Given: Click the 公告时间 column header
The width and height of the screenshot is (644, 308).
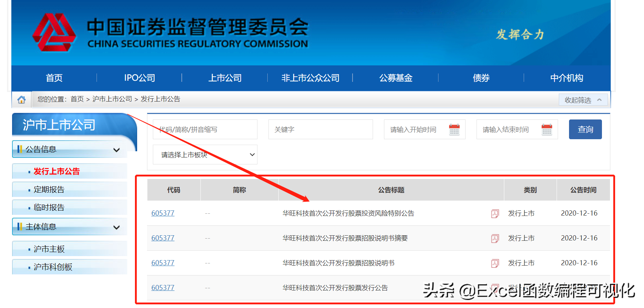Looking at the screenshot, I should tap(583, 190).
